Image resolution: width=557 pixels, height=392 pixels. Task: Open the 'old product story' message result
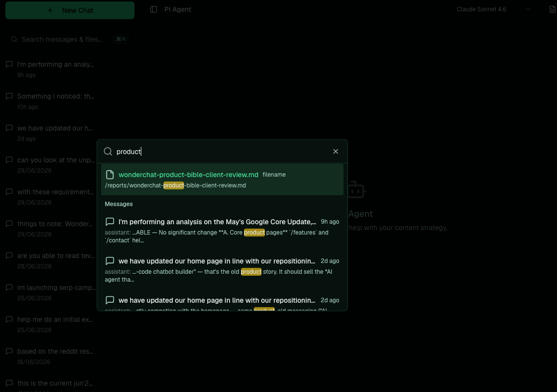pos(222,270)
